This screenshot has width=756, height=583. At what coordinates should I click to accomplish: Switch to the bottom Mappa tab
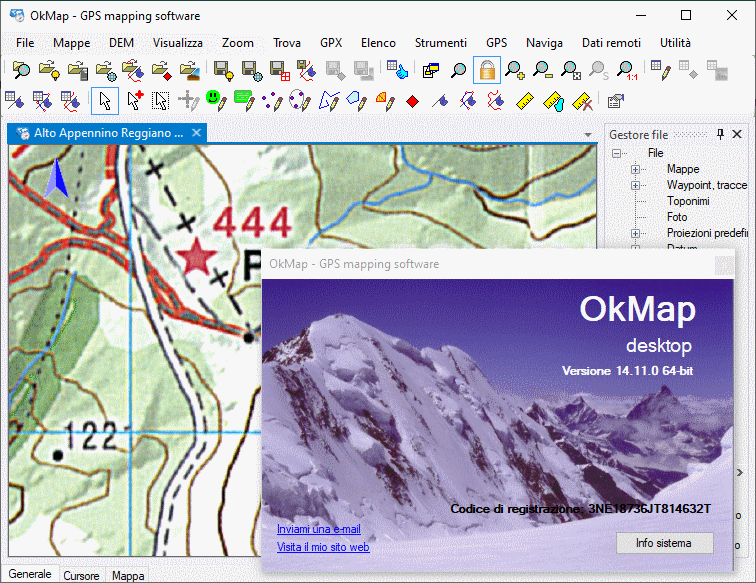tap(128, 576)
